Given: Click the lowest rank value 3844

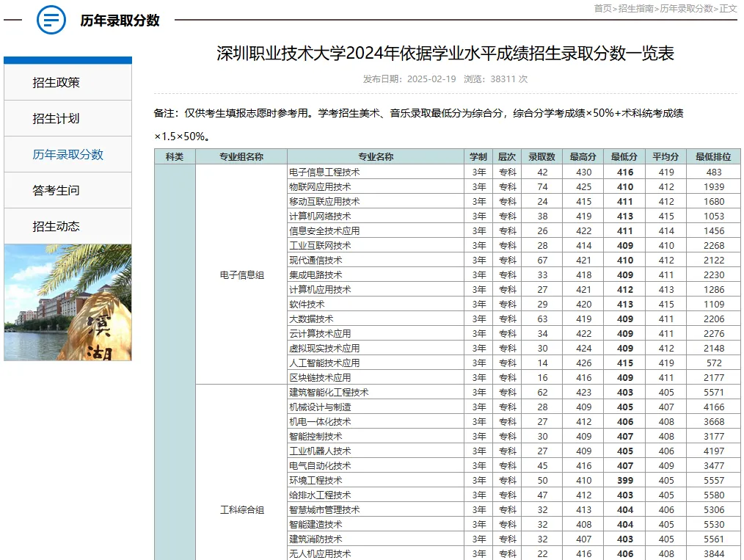Looking at the screenshot, I should [x=714, y=554].
